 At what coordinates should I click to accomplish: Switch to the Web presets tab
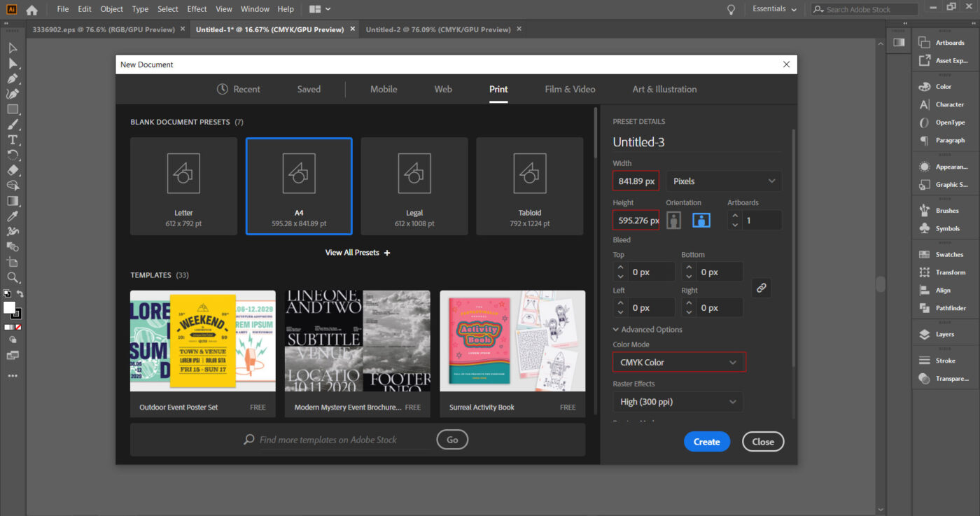(x=443, y=89)
